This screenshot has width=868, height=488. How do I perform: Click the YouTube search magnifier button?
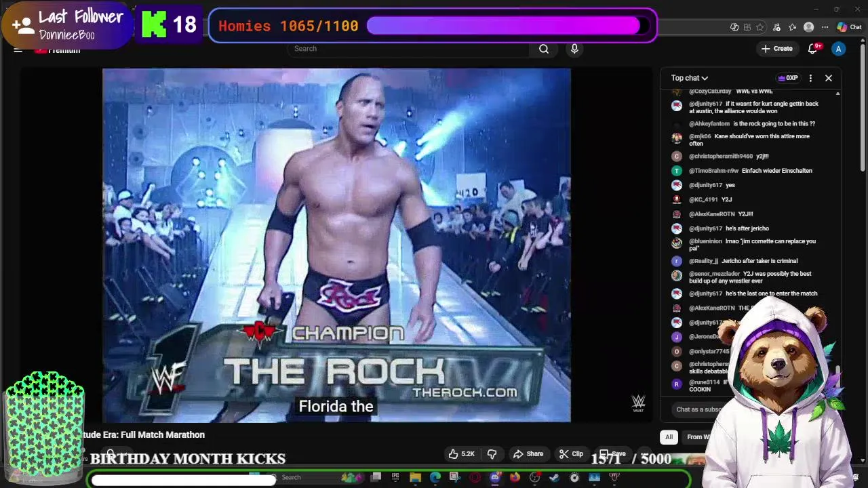(x=544, y=49)
